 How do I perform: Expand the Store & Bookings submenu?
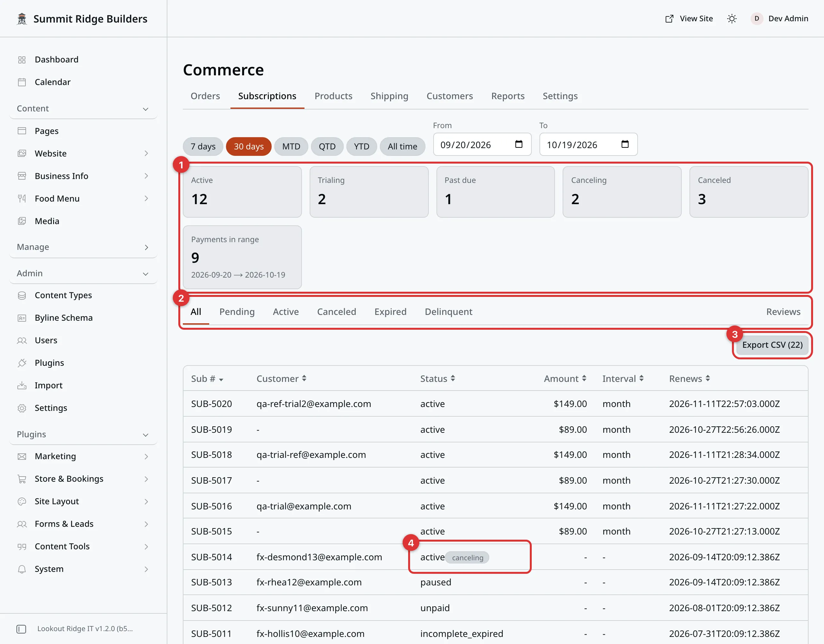(x=83, y=479)
